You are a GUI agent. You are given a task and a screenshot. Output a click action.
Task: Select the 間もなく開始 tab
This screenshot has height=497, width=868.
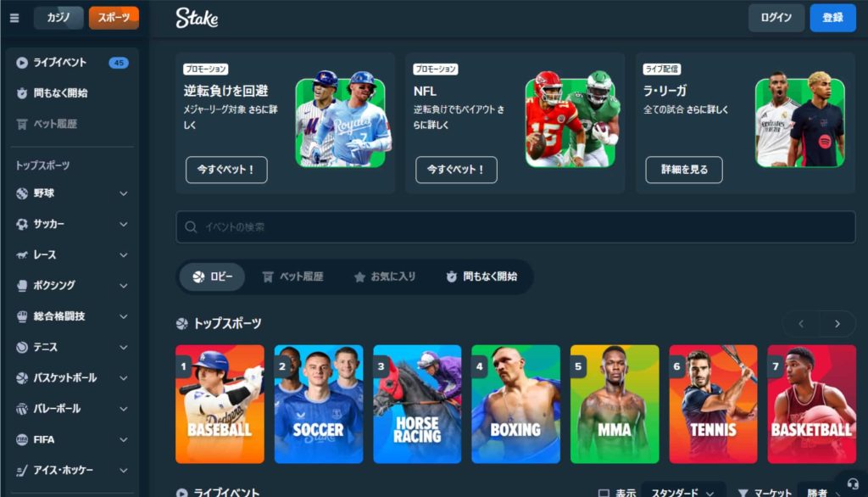[x=481, y=276]
